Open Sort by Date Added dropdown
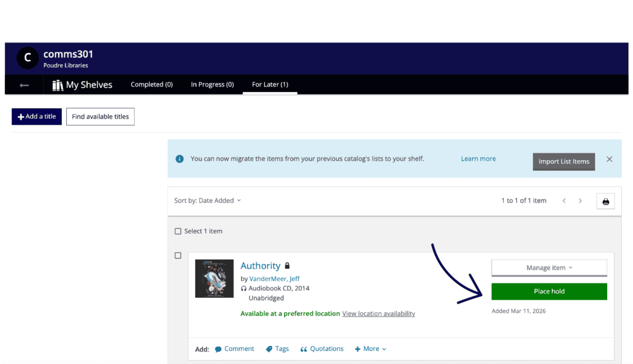Image resolution: width=633 pixels, height=364 pixels. coord(207,201)
